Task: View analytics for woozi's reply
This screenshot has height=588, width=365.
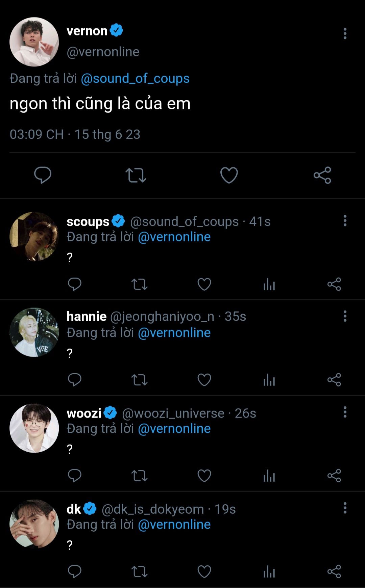Action: [x=269, y=476]
